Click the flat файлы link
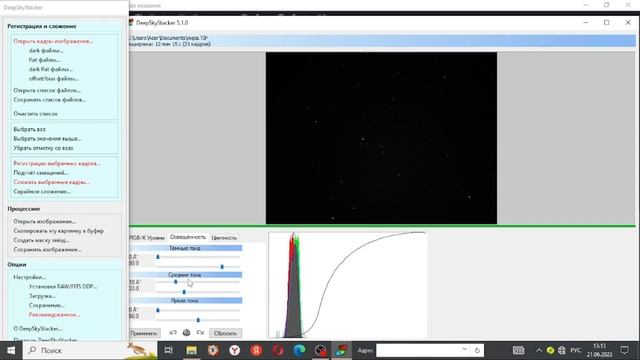Viewport: 640px width, 360px height. [x=44, y=60]
